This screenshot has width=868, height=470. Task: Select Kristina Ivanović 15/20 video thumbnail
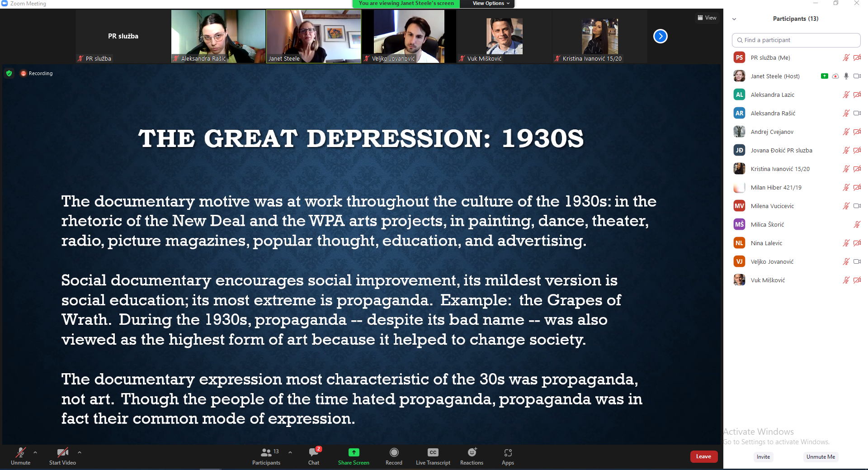(599, 36)
